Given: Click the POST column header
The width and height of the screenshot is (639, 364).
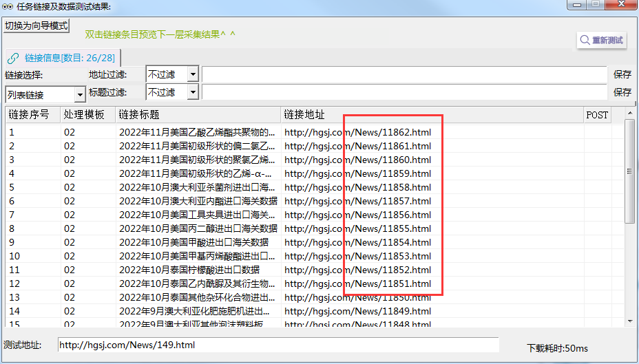Looking at the screenshot, I should pos(597,115).
